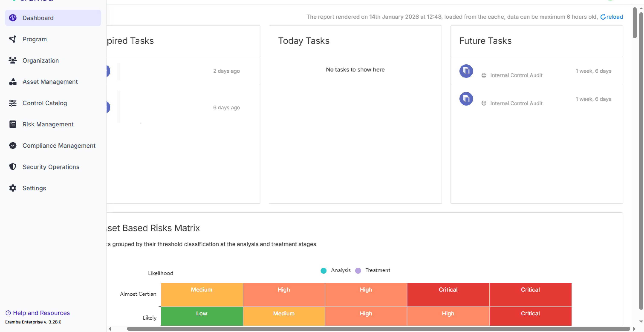Image resolution: width=644 pixels, height=332 pixels.
Task: Click the Dashboard gauge icon in sidebar
Action: (x=13, y=18)
